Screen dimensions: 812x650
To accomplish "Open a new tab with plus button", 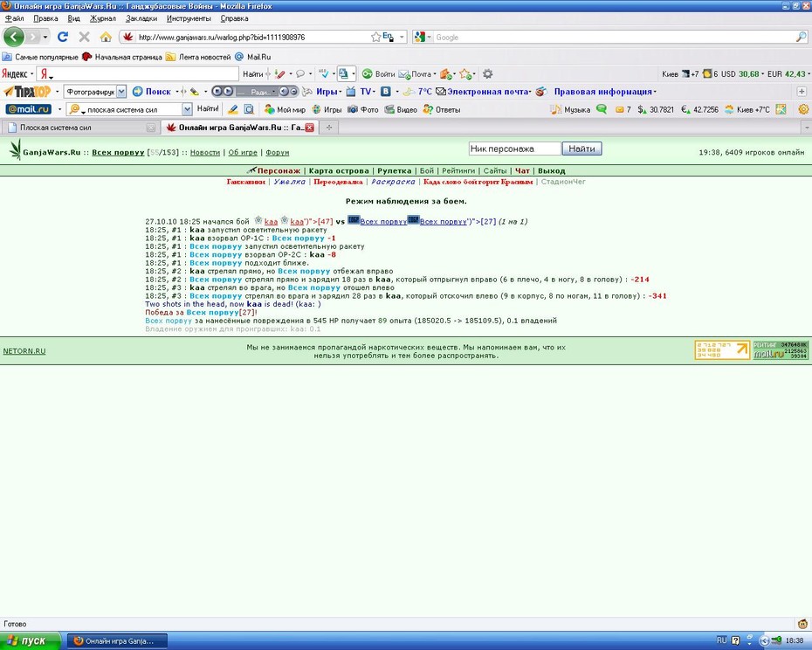I will point(329,127).
